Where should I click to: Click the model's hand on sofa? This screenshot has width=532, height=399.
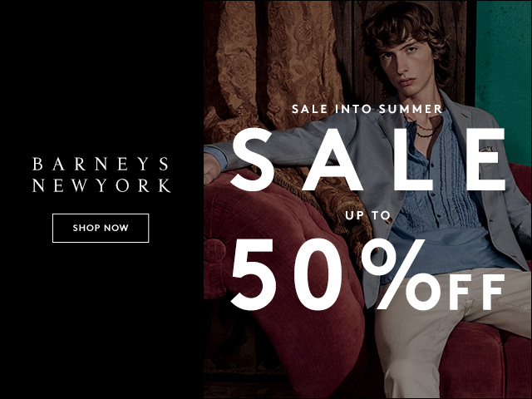pyautogui.click(x=211, y=169)
